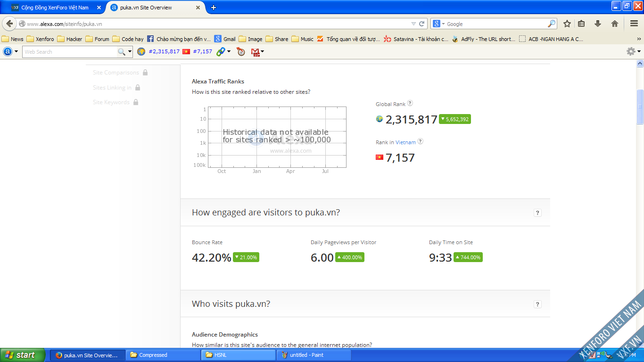The image size is (644, 362).
Task: Click the Wayback clock icon in Alexa toolbar
Action: [x=241, y=52]
